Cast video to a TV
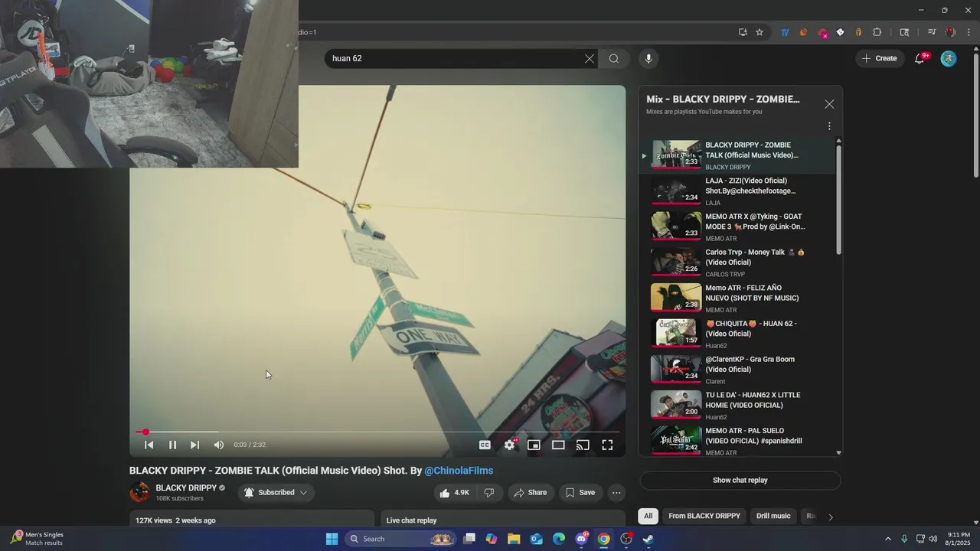 [x=583, y=445]
